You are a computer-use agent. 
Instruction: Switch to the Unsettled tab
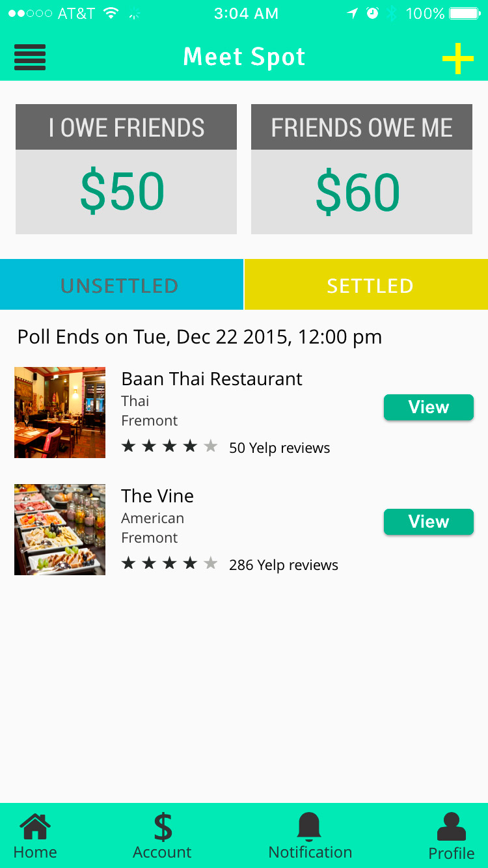coord(122,285)
